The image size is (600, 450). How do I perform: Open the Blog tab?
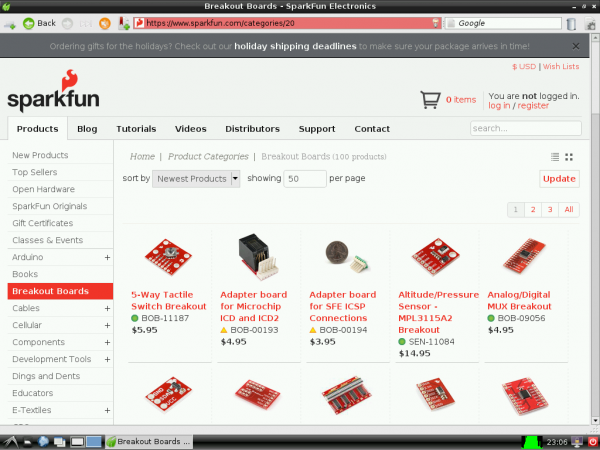tap(87, 129)
